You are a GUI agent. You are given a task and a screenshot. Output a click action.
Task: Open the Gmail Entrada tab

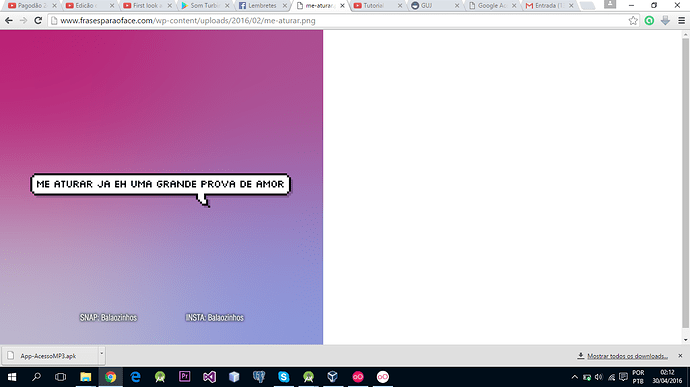(x=549, y=6)
